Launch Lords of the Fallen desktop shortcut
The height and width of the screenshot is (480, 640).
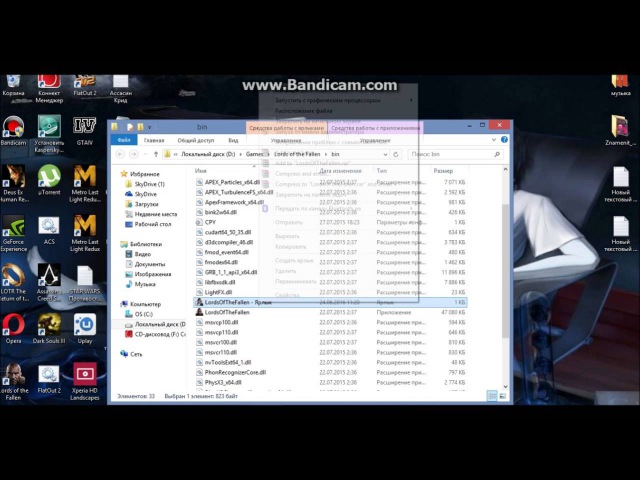click(x=13, y=381)
